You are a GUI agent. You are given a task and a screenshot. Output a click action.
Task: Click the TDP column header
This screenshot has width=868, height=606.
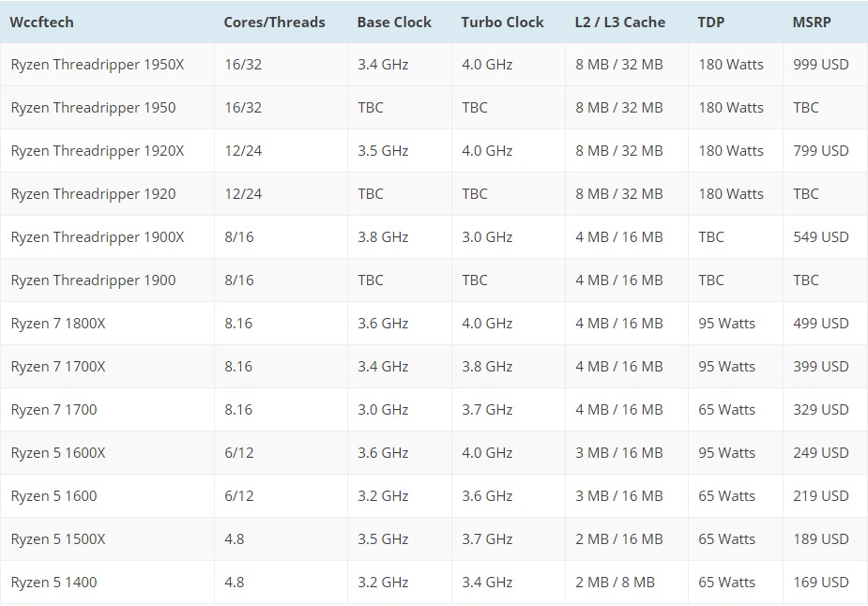pos(711,22)
